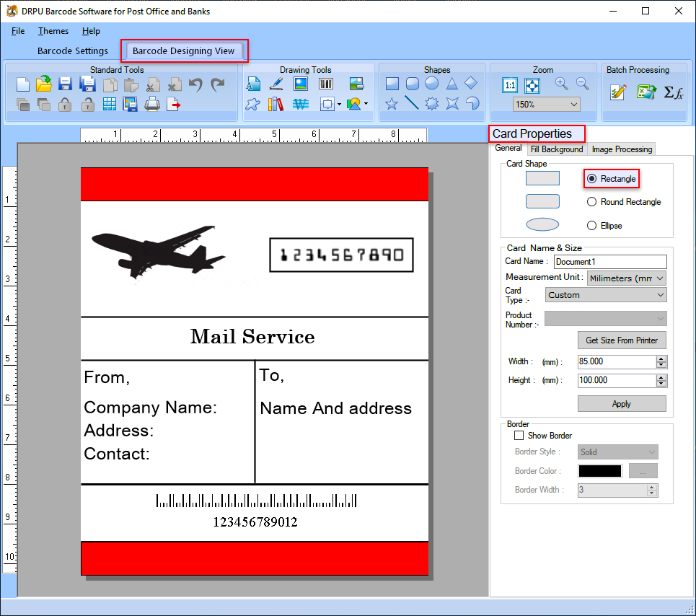The width and height of the screenshot is (696, 616).
Task: Draw a triangle shape
Action: coord(452,83)
